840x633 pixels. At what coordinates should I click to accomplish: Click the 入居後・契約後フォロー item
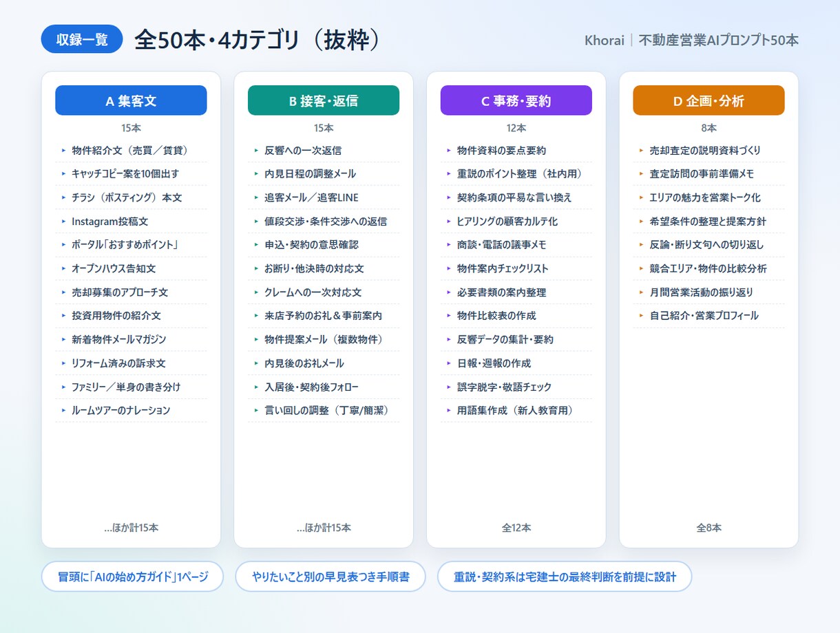(x=324, y=387)
